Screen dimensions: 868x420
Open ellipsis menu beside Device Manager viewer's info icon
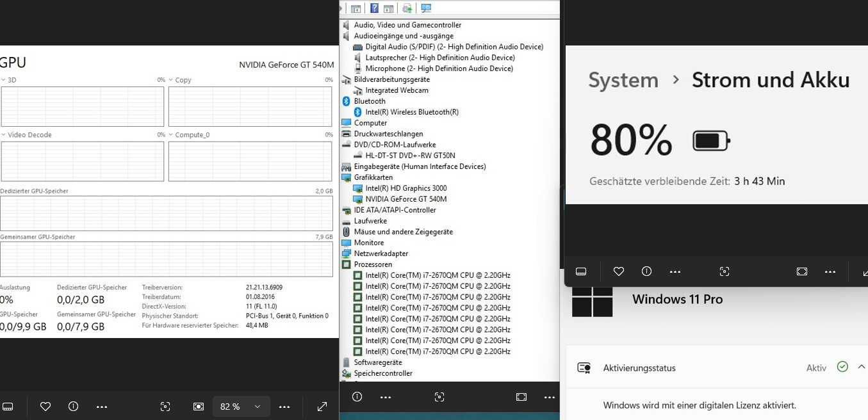[385, 397]
